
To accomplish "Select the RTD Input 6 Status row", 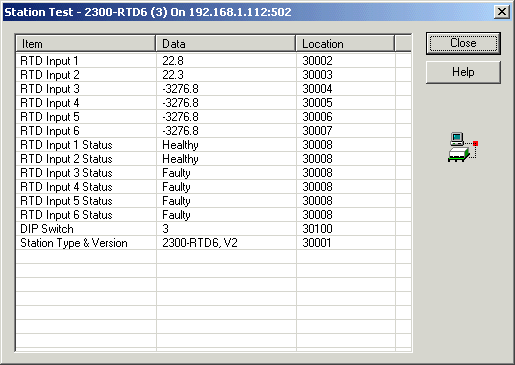I will (x=213, y=215).
